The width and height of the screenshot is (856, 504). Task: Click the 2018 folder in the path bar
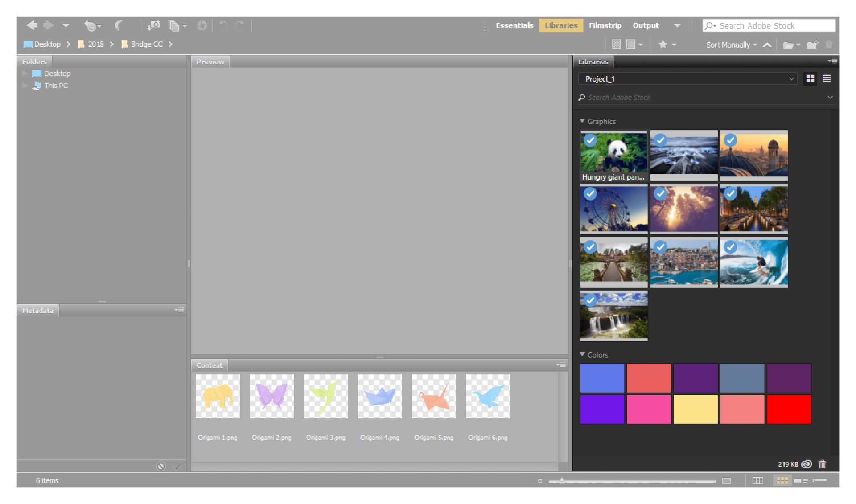click(91, 44)
